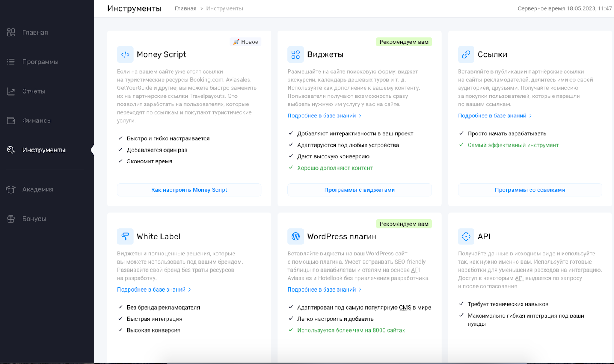Open Подробнее в базе знаний under WordPress плагин
Viewport: 614px width, 364px height.
[322, 290]
